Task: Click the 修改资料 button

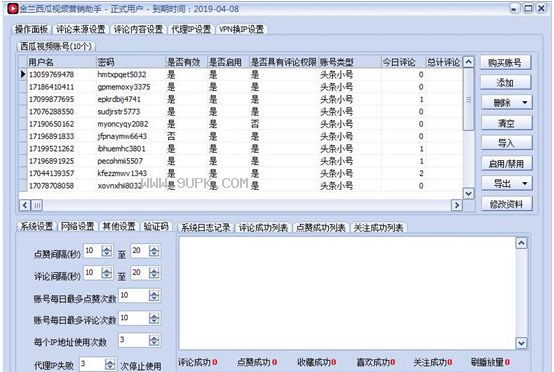Action: tap(506, 204)
